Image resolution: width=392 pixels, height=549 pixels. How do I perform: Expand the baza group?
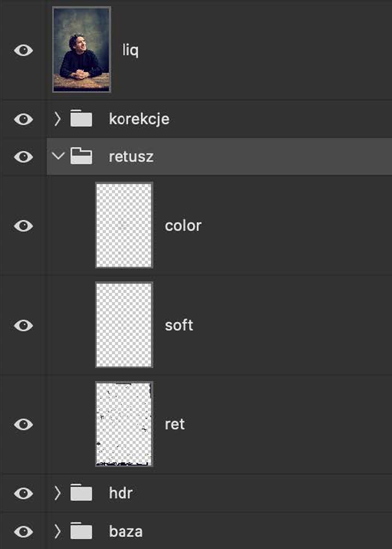tap(58, 531)
